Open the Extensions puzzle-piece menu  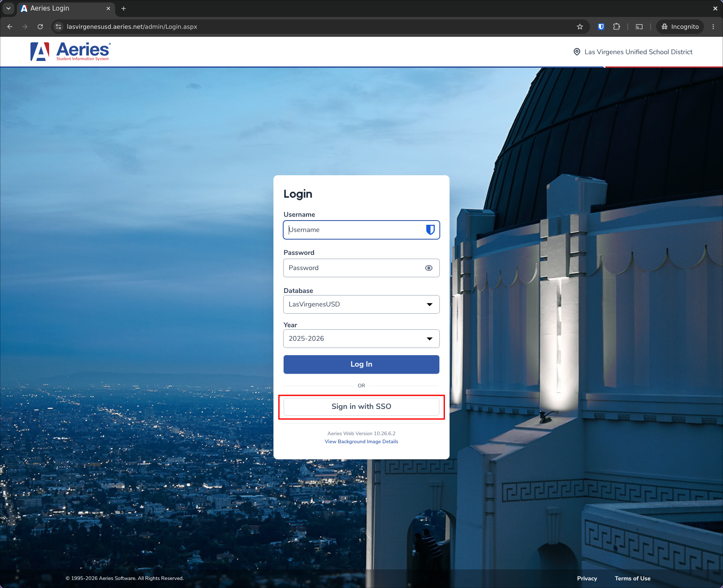[x=616, y=27]
